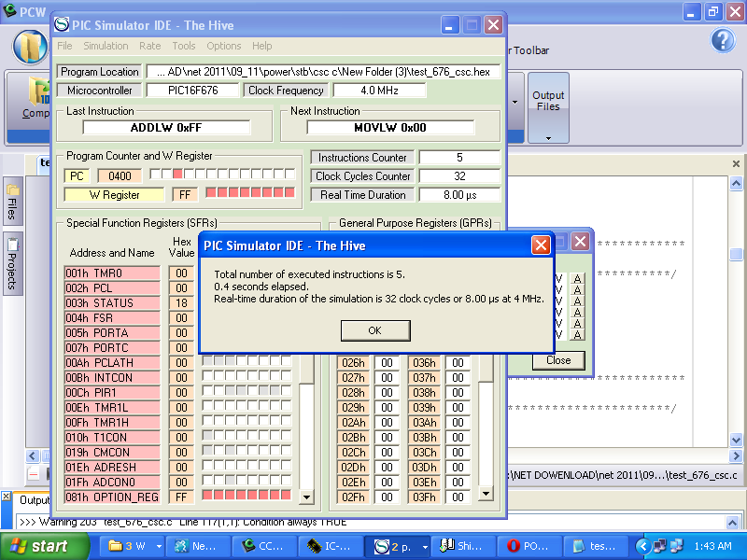Open the Rate menu
747x560 pixels.
coord(149,46)
